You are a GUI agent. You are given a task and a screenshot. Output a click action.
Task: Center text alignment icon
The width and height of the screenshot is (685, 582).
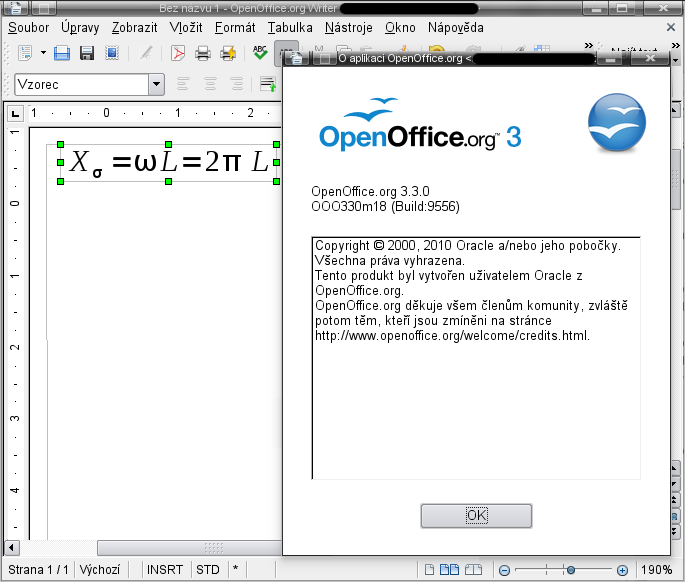(210, 84)
